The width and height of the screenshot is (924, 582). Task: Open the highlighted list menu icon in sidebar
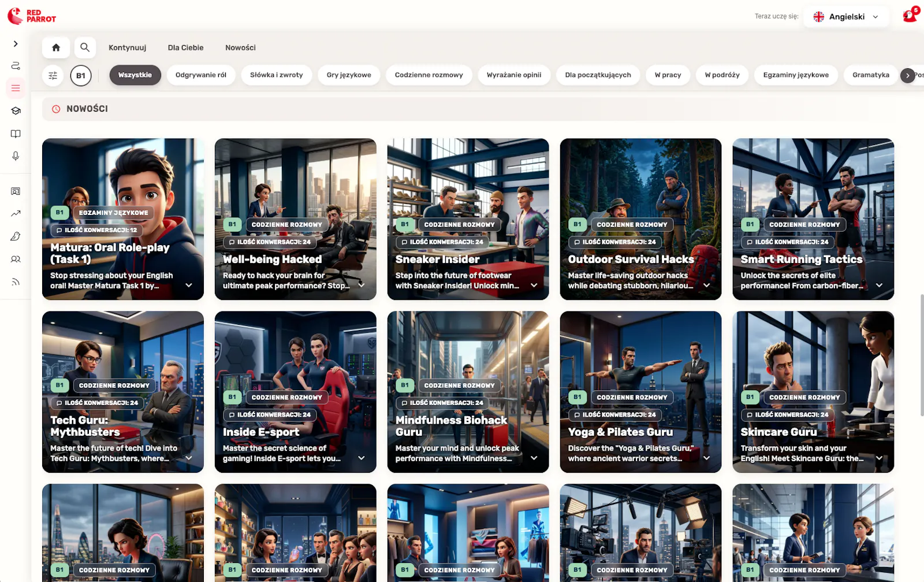[x=16, y=88]
